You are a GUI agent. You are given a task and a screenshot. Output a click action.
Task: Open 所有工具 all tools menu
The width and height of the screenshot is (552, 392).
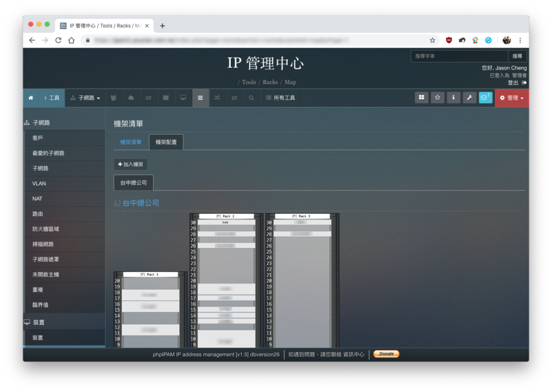(280, 98)
